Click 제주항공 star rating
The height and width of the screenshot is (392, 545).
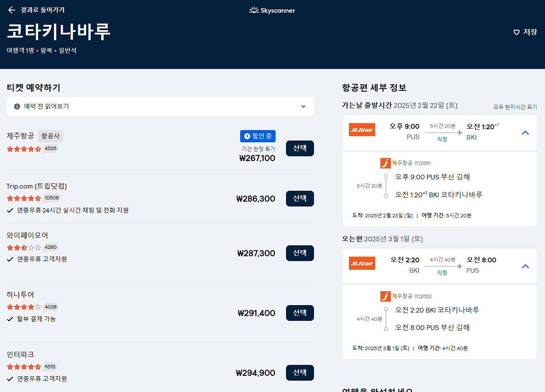(x=24, y=149)
